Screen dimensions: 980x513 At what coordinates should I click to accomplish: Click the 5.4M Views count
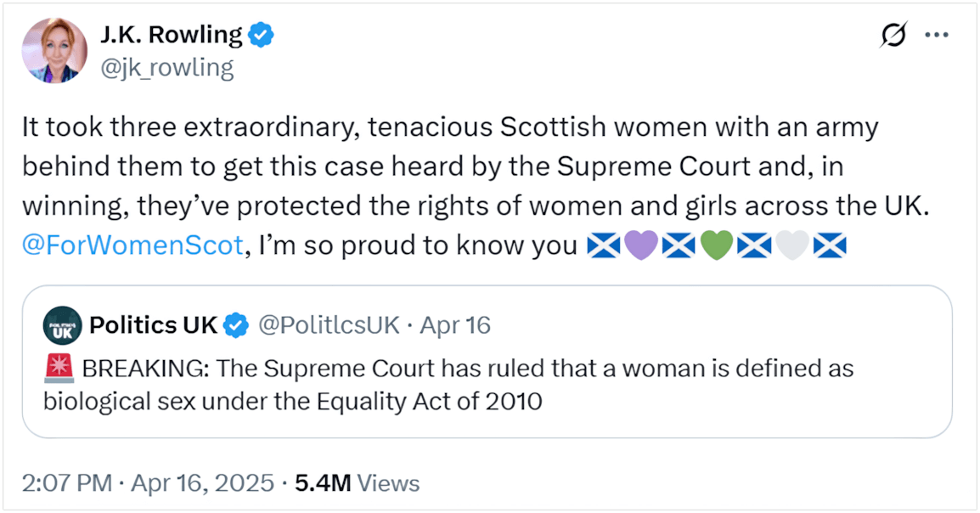pos(357,483)
